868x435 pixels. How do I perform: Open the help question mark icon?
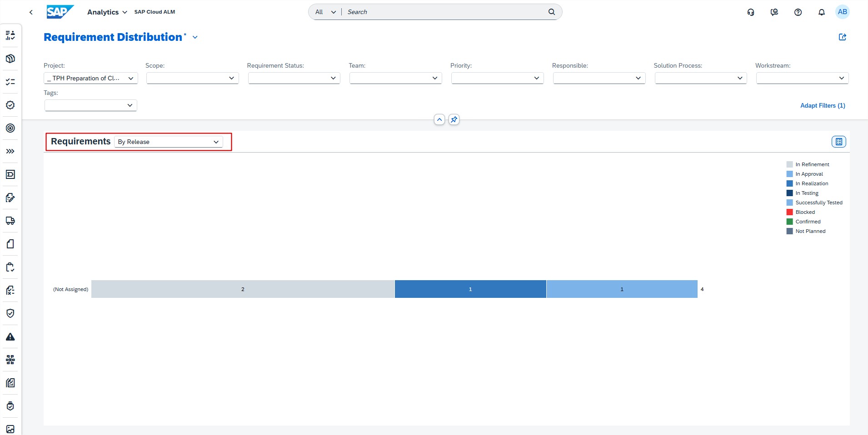pos(798,12)
